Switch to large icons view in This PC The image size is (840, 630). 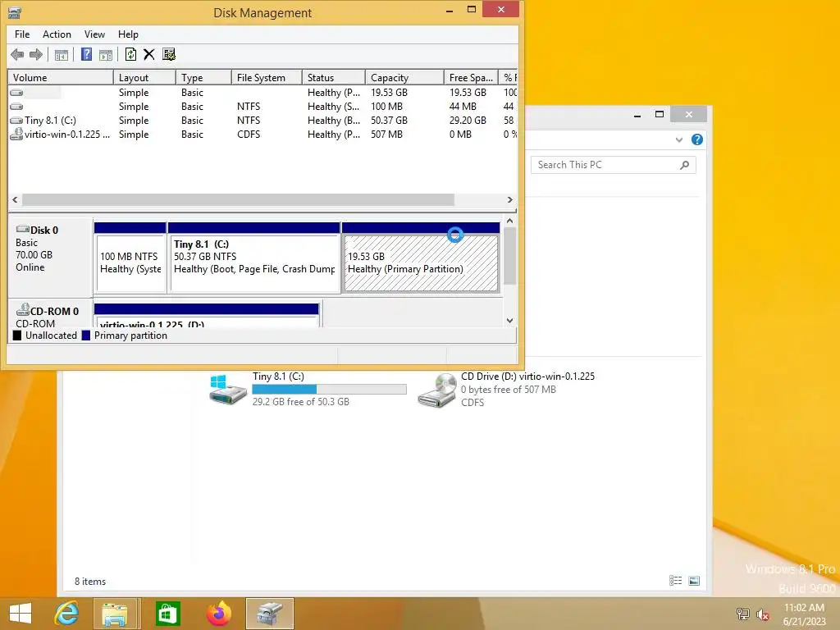click(x=694, y=581)
